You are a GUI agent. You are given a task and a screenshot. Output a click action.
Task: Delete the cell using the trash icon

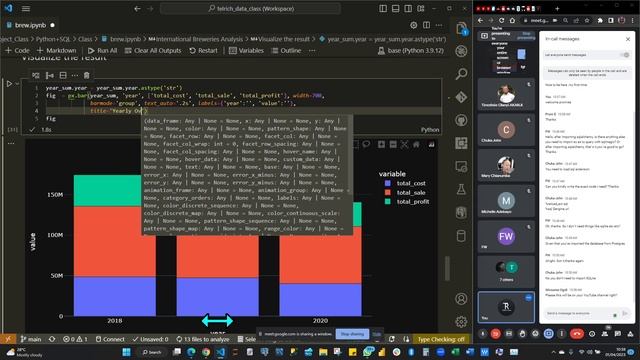pos(87,76)
